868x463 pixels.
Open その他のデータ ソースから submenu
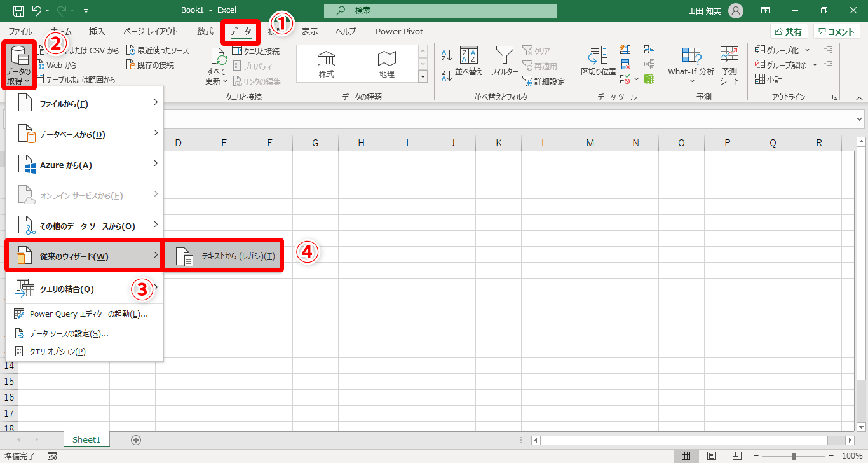pos(85,226)
